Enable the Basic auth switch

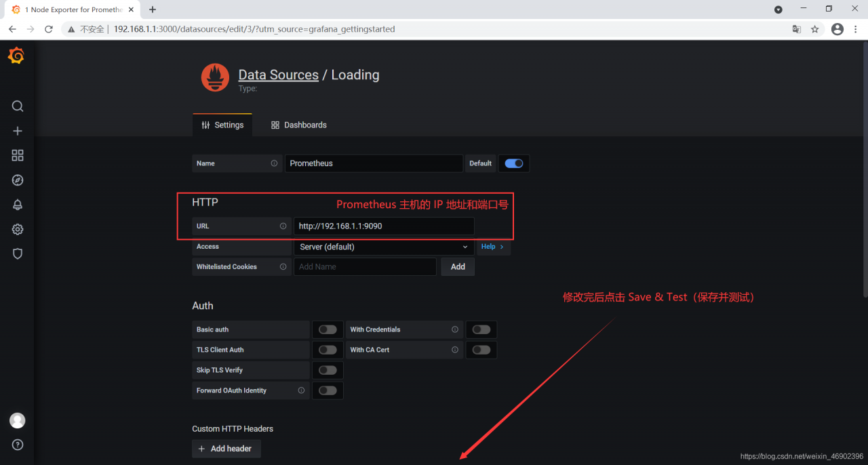328,329
